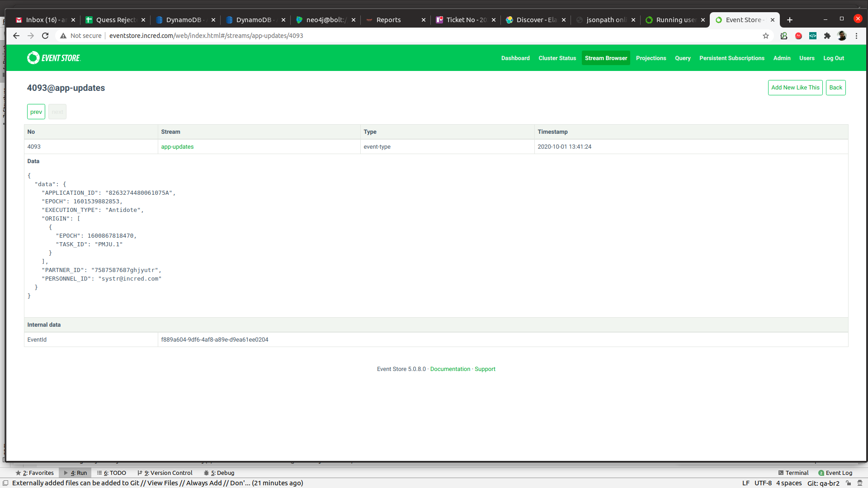Go back using the browser back arrow
This screenshot has width=868, height=488.
(x=16, y=36)
